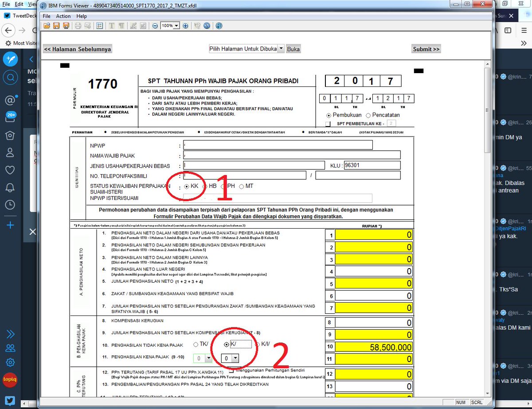This screenshot has height=409, width=532.
Task: Open the Help menu in Forms Viewer
Action: tap(82, 16)
